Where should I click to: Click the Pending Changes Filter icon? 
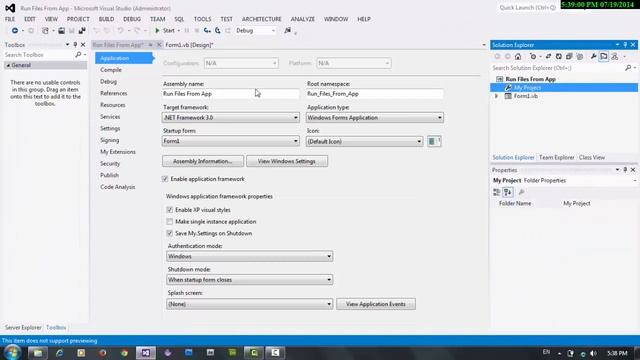533,56
